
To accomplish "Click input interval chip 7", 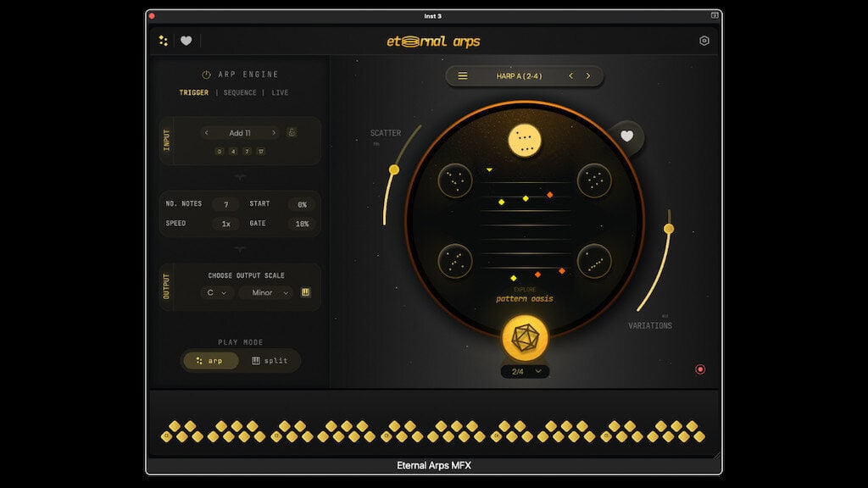I will click(247, 151).
